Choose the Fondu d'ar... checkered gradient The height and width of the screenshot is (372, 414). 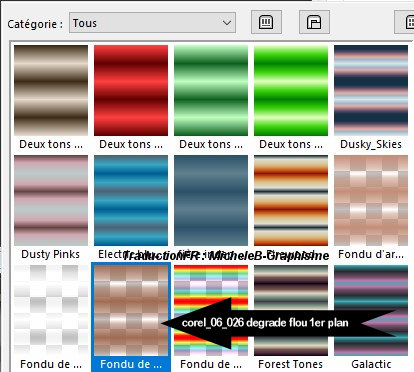tap(371, 200)
